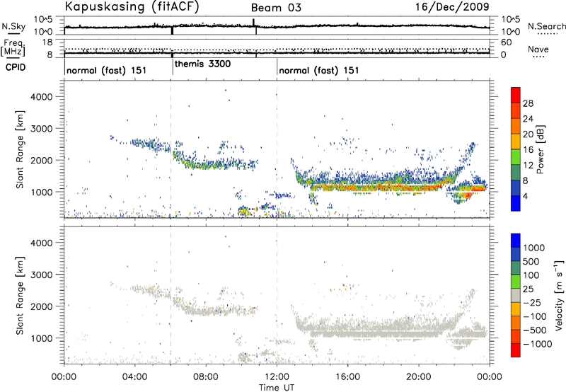Click the first "normal (fast) 151" entry at 00:00
The image size is (566, 392).
click(107, 70)
